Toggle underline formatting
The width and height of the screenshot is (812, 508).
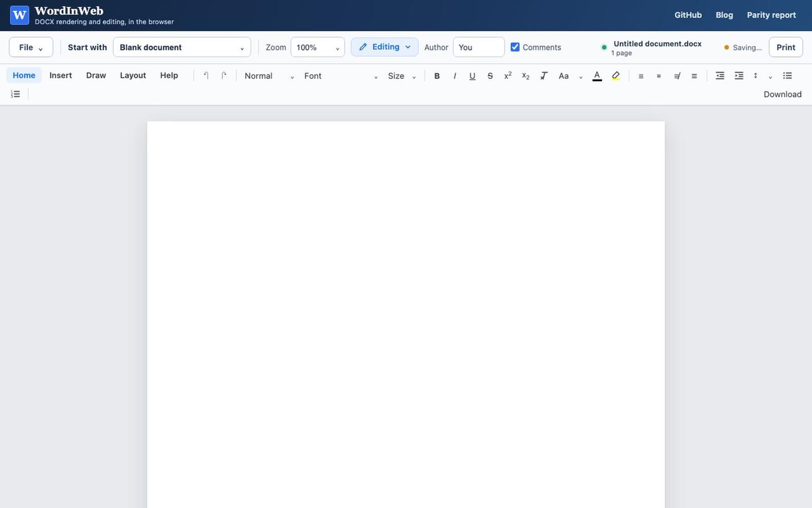472,75
